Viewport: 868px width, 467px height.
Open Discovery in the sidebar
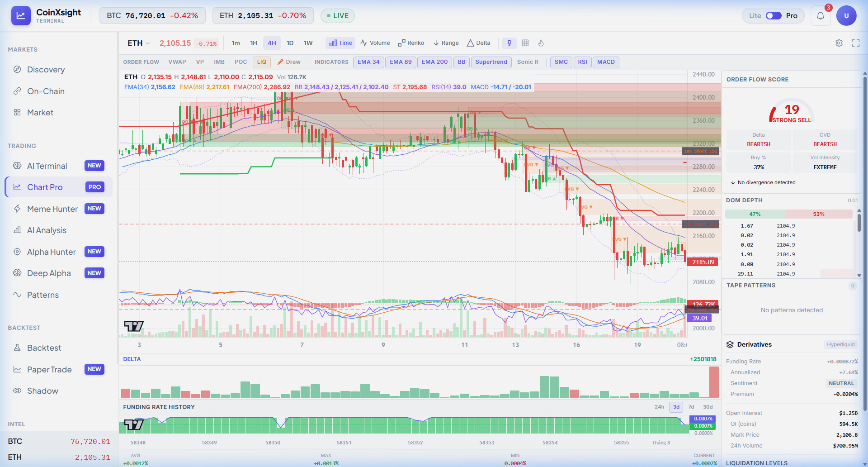pyautogui.click(x=59, y=70)
